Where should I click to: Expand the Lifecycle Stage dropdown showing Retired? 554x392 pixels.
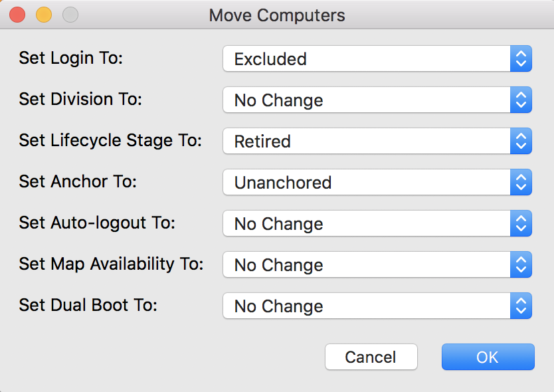(x=377, y=142)
